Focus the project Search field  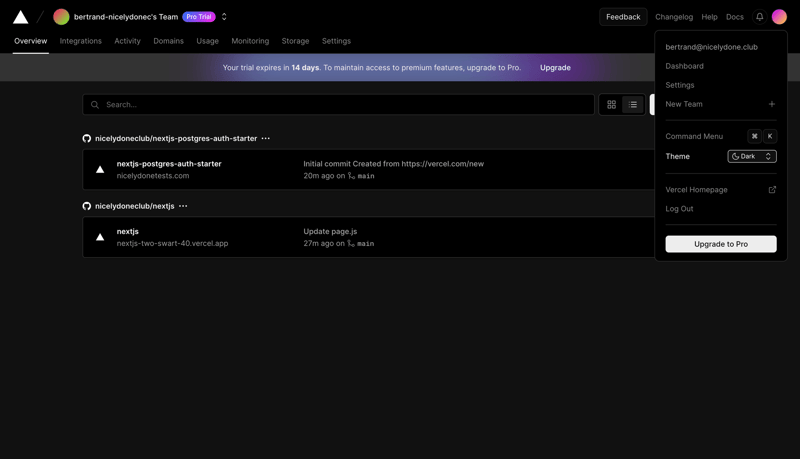tap(338, 105)
